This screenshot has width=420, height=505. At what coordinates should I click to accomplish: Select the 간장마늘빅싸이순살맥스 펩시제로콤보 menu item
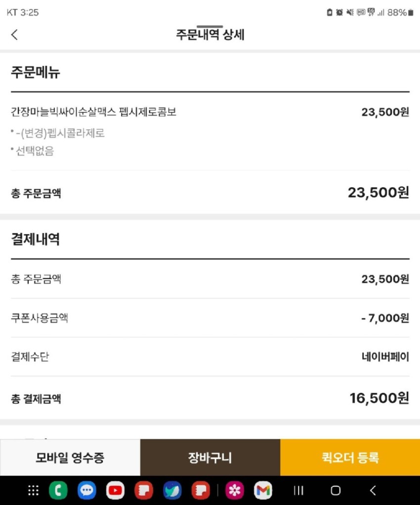(x=94, y=112)
